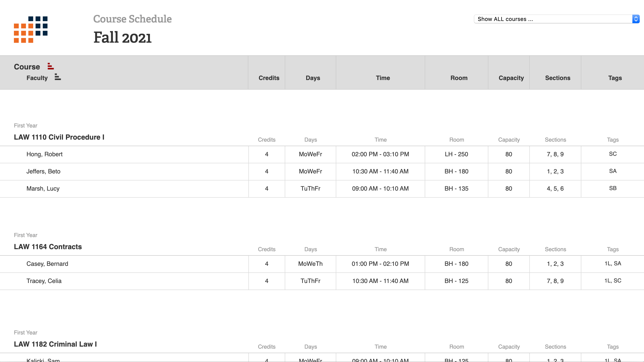Click the 1L, SA tag for Casey, Bernard
644x362 pixels.
(612, 263)
